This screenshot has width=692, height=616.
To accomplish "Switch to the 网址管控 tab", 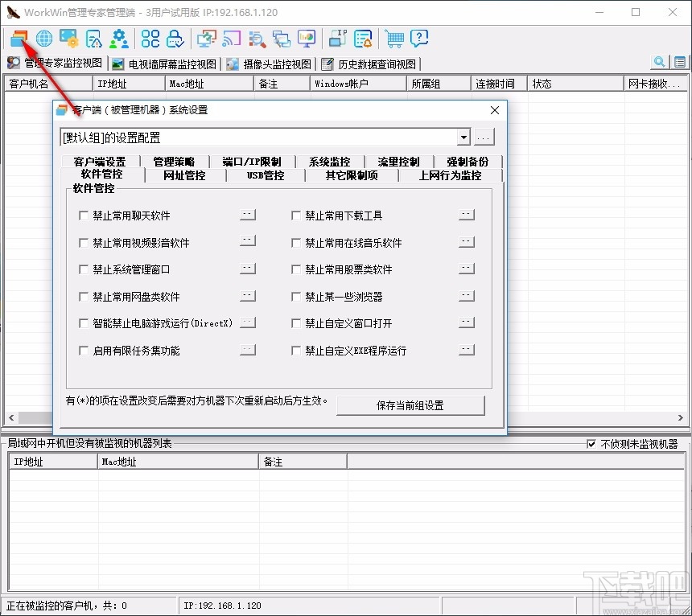I will (x=184, y=175).
